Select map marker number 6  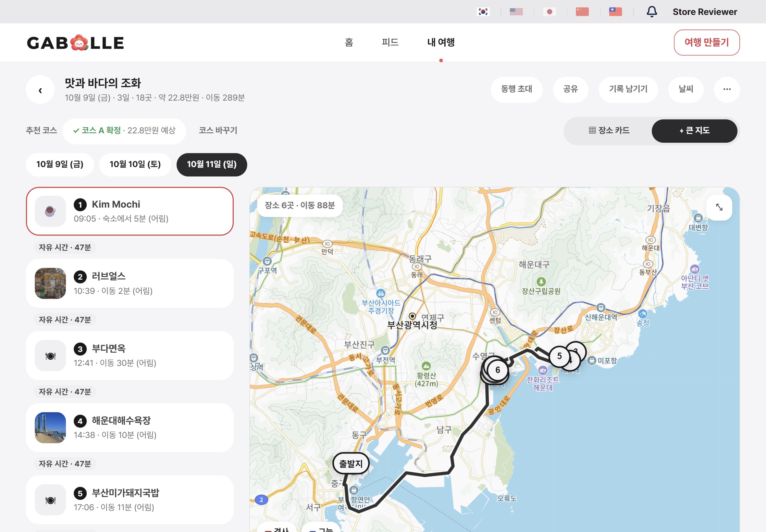(x=498, y=370)
